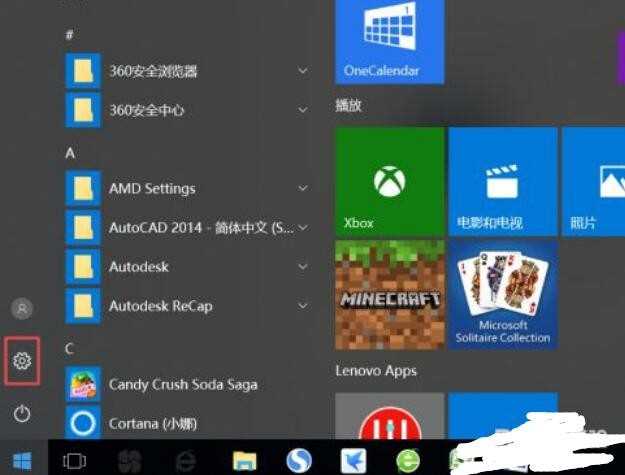625x475 pixels.
Task: Click the 360安全中心 folder icon
Action: [83, 110]
